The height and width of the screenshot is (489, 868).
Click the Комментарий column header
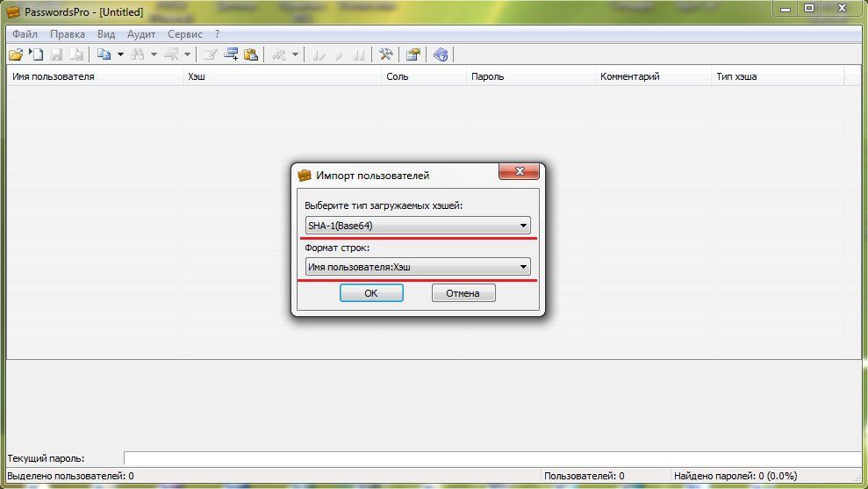coord(653,76)
